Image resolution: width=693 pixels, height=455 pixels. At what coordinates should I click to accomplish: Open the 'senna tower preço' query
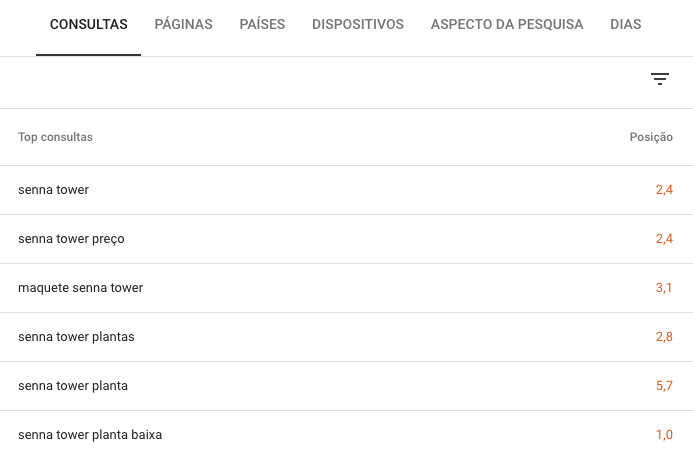coord(71,239)
